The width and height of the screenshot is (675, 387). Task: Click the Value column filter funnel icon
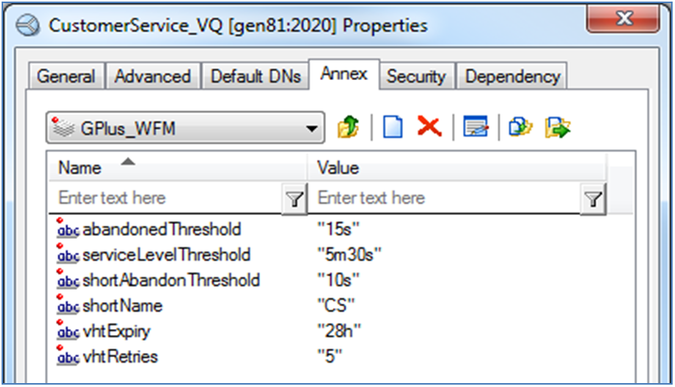point(593,198)
